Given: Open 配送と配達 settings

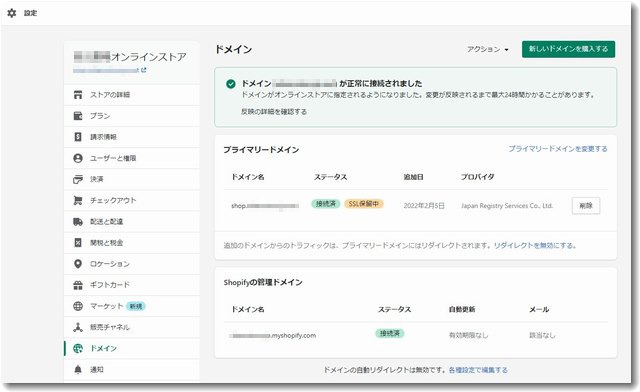Looking at the screenshot, I should click(131, 222).
